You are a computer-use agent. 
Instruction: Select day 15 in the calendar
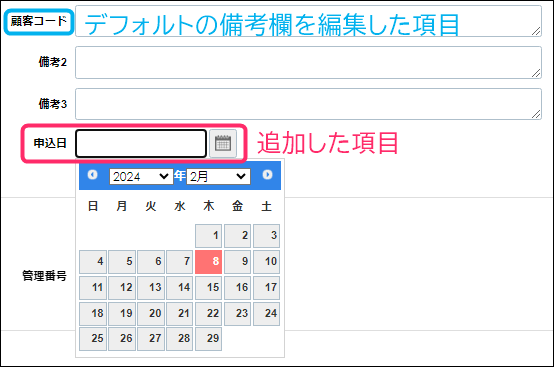click(x=208, y=288)
